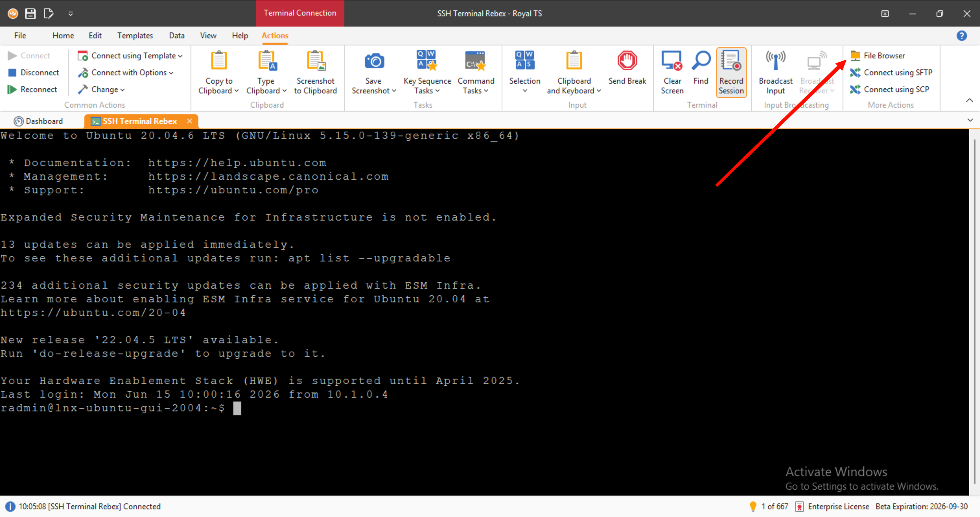Click the Clear Screen icon

pos(671,61)
